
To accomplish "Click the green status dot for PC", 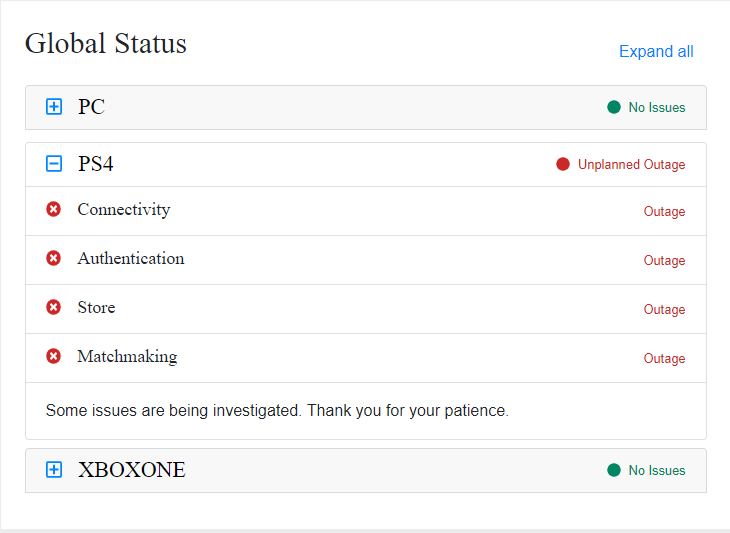I will point(614,107).
